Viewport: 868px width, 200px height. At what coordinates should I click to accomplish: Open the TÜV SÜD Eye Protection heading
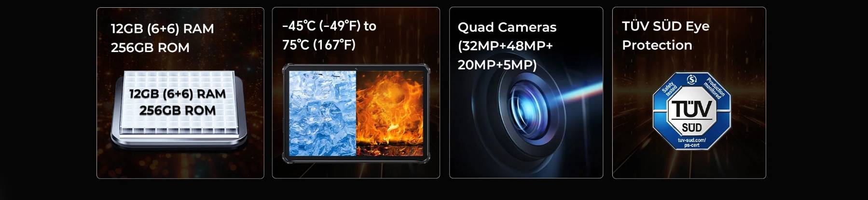(x=665, y=35)
